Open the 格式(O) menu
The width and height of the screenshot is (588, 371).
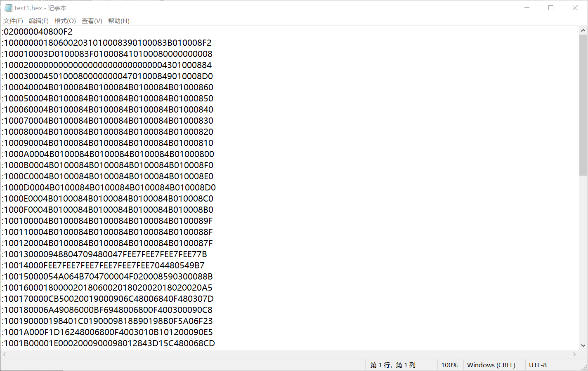click(x=65, y=21)
